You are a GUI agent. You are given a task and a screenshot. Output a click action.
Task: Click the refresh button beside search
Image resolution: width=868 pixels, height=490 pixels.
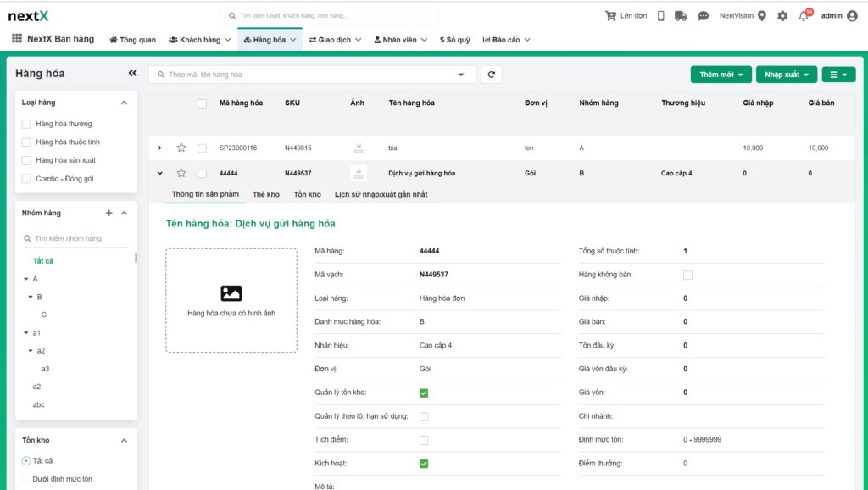click(x=491, y=75)
